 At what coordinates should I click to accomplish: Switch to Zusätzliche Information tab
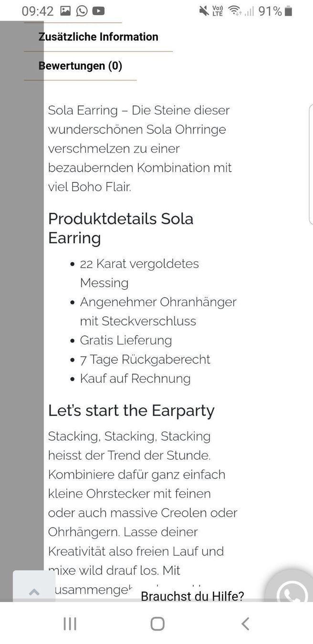coord(98,37)
